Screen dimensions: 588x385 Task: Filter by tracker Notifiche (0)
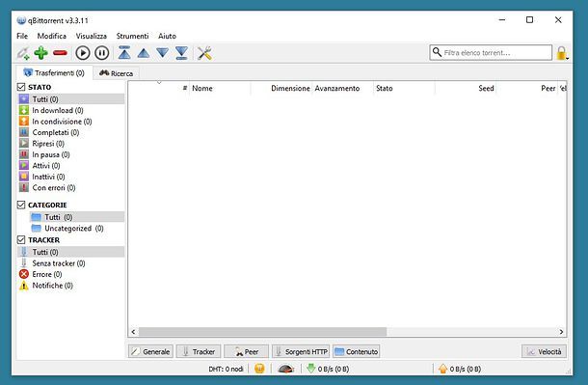71,286
